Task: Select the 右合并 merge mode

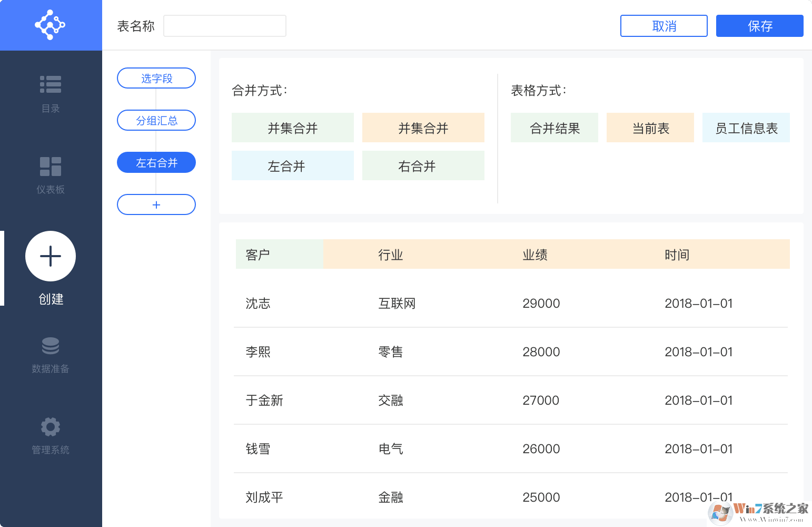Action: (x=423, y=165)
